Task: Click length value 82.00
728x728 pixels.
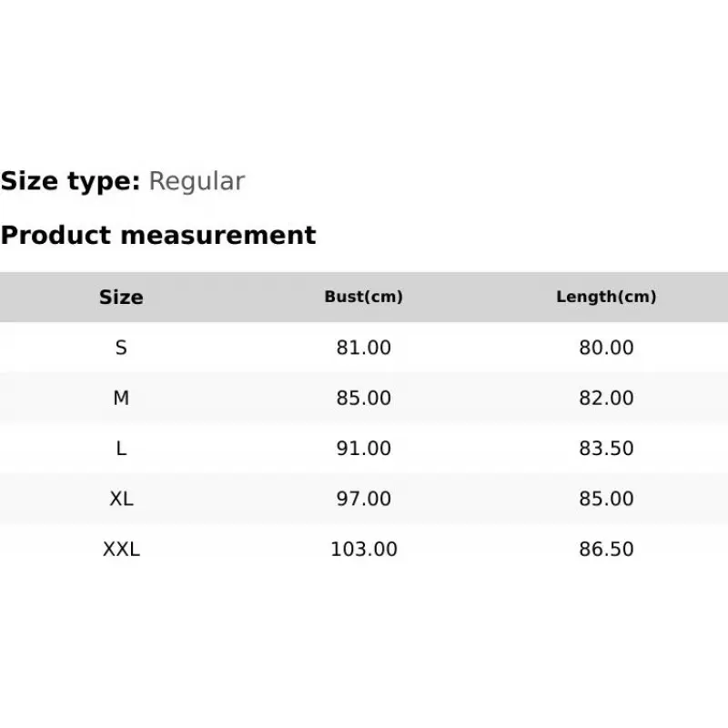Action: pos(606,398)
